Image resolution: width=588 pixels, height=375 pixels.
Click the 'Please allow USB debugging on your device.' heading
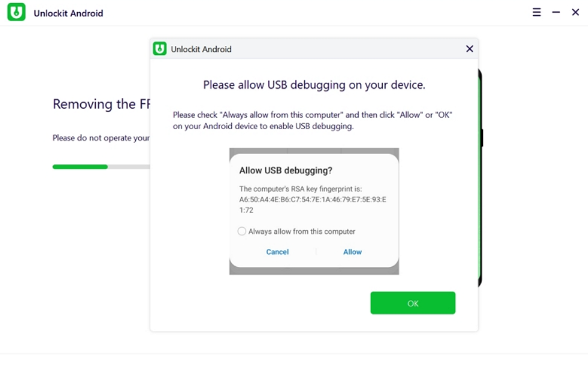coord(315,85)
